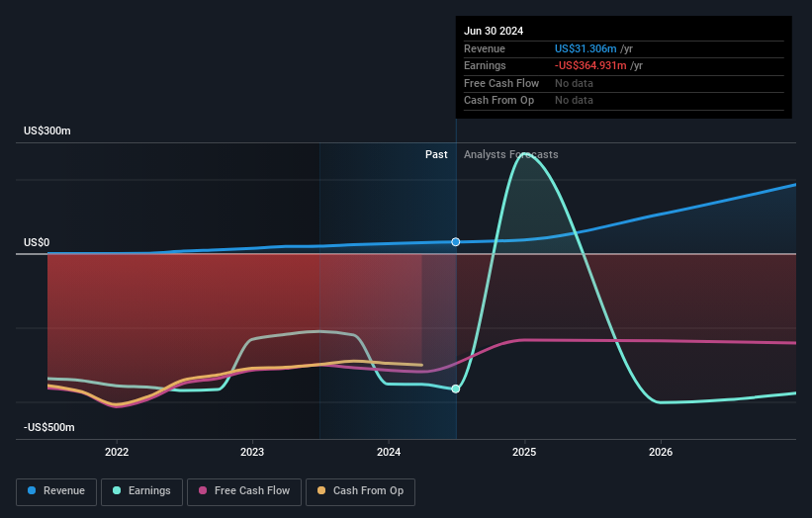Click the No data value beside Free Cash Flow
Screen dimensions: 812x518
[574, 83]
